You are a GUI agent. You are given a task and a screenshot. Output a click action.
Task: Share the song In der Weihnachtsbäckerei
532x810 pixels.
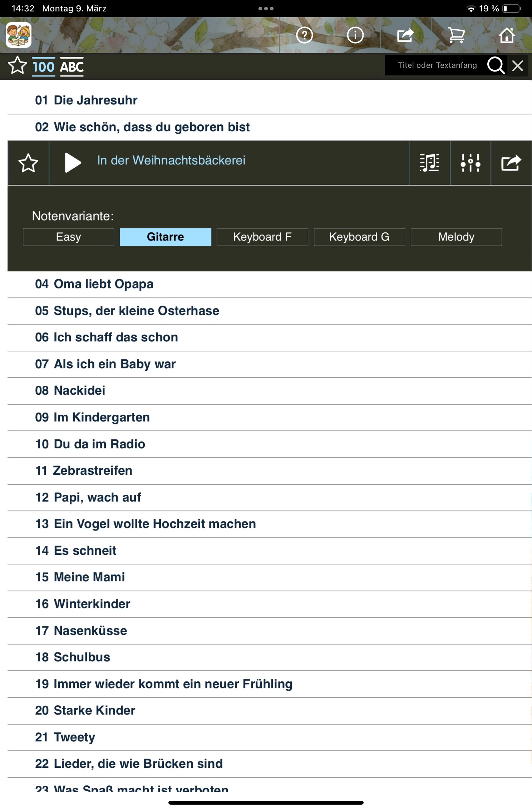[x=511, y=163]
